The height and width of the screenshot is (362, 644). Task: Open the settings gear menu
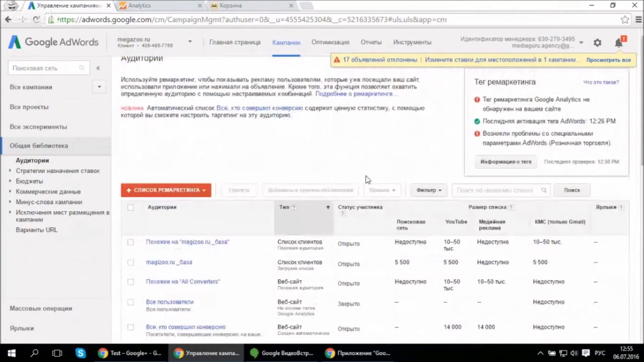pyautogui.click(x=597, y=43)
